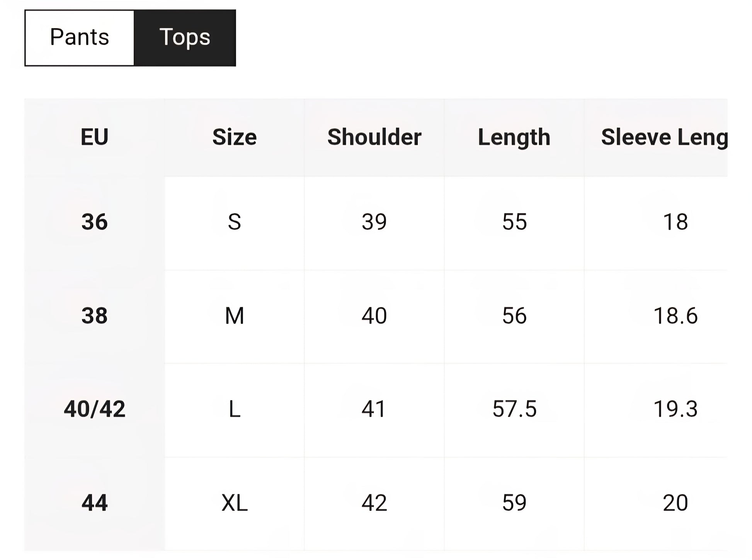Click shoulder value 39
This screenshot has height=560, width=752.
click(x=374, y=222)
